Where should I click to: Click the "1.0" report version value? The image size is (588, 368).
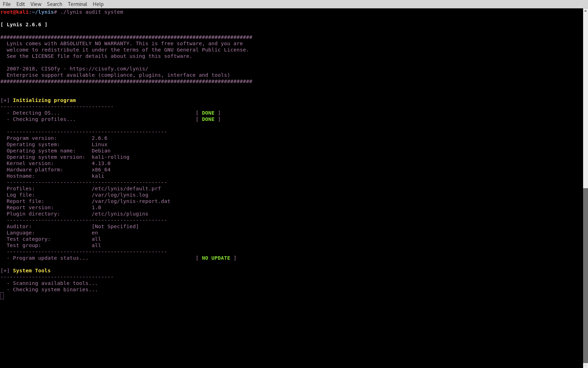point(96,207)
